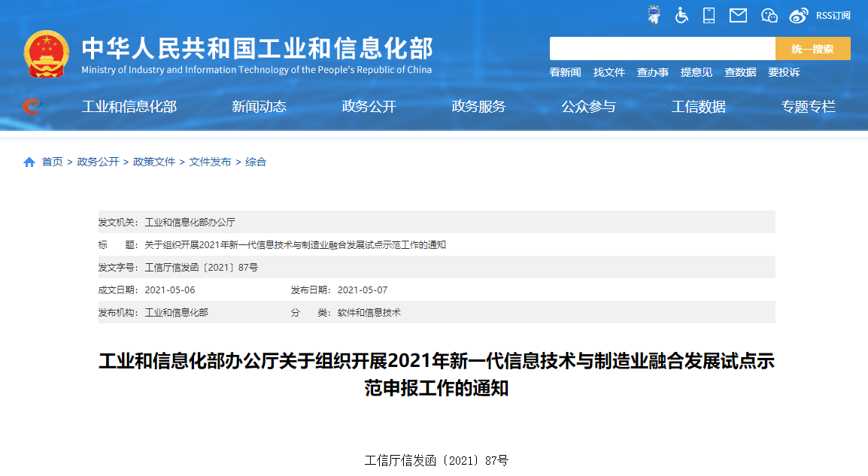The width and height of the screenshot is (868, 476).
Task: Click the national emblem logo
Action: point(47,54)
